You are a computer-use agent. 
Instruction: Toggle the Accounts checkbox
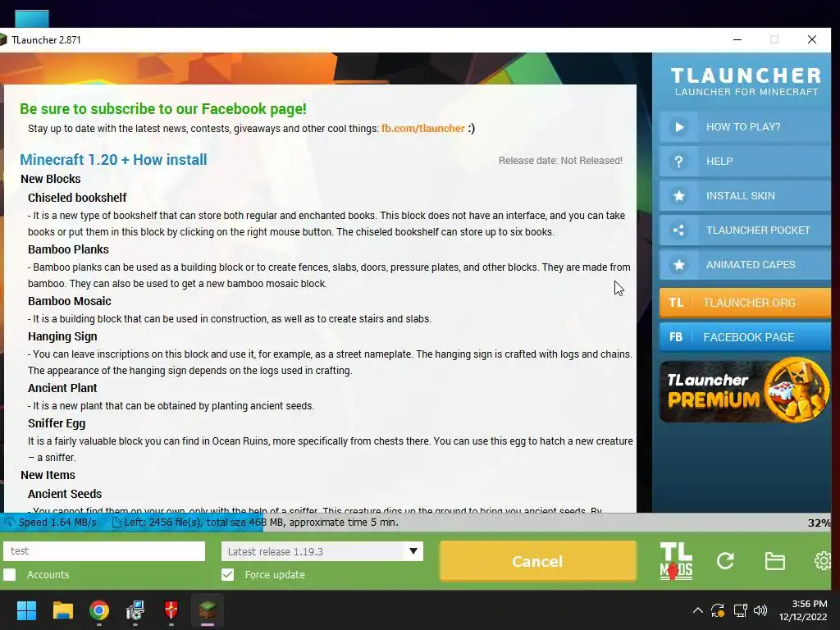(10, 574)
